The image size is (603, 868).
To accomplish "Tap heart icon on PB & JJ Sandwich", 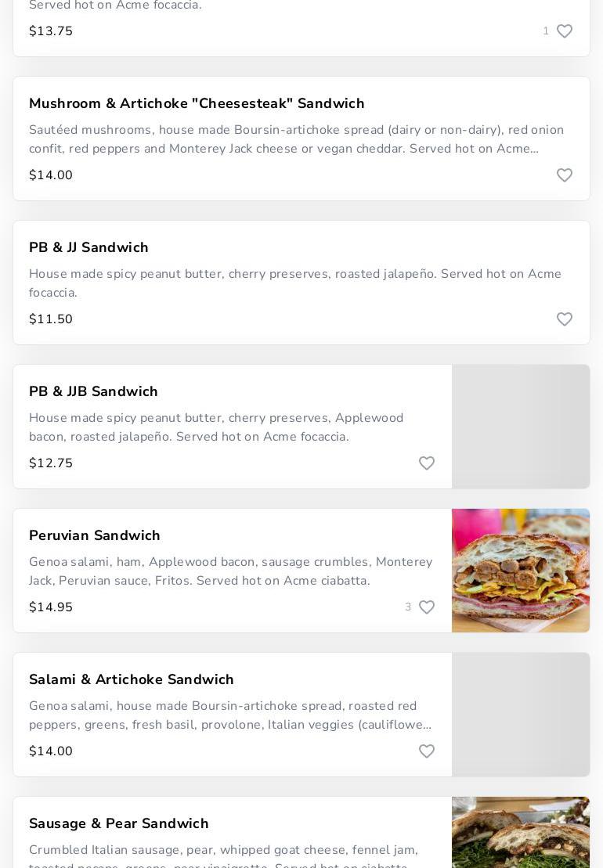I will click(x=564, y=319).
